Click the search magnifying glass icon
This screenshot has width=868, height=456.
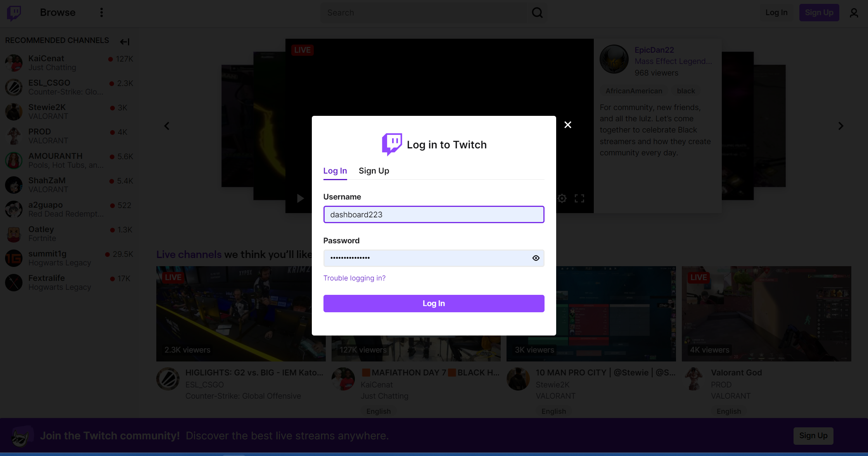(x=537, y=13)
